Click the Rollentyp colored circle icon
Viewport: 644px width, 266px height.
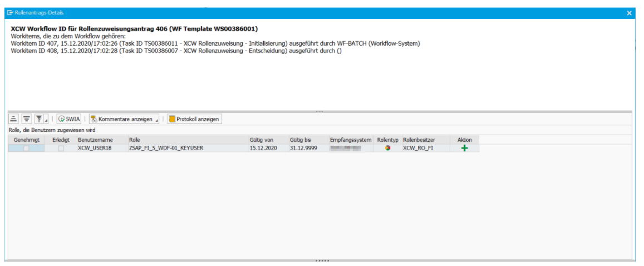pyautogui.click(x=387, y=148)
